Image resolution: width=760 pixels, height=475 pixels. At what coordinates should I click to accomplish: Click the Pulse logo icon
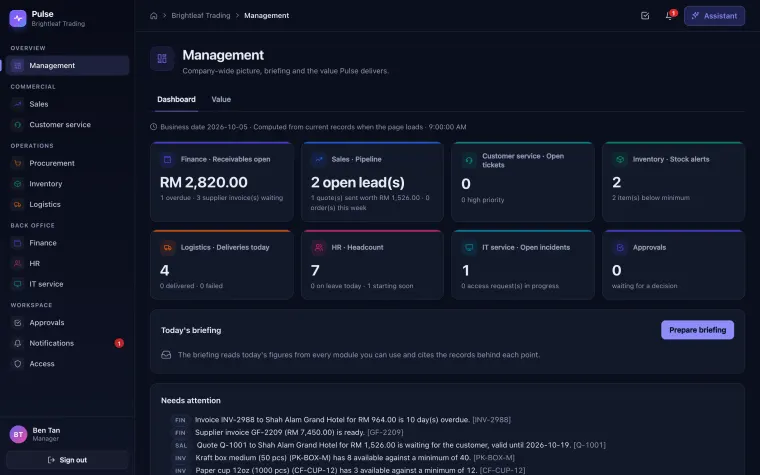[18, 18]
